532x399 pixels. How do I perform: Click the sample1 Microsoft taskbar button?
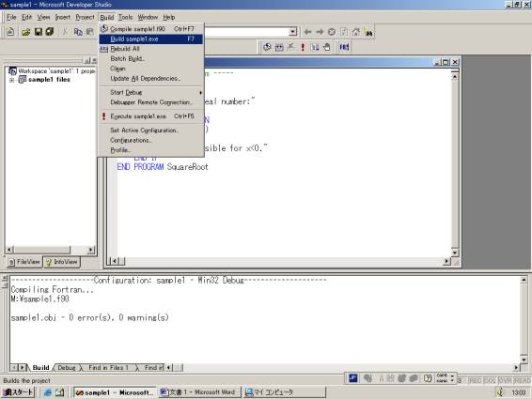coord(115,392)
